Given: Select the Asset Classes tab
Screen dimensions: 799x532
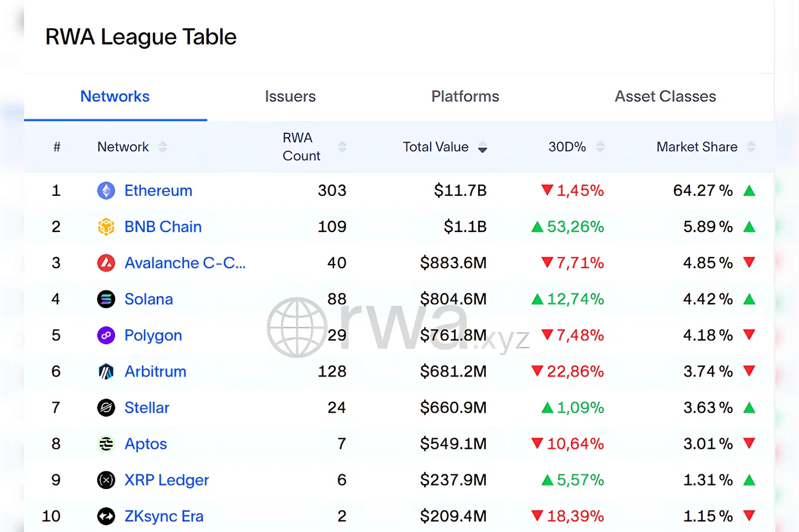Looking at the screenshot, I should coord(665,97).
